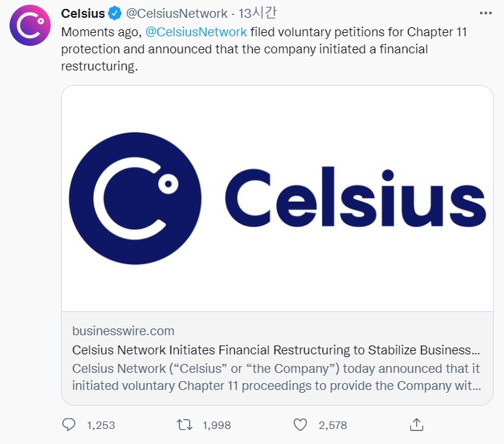Click the businesswire.com domain label
504x444 pixels.
click(123, 331)
